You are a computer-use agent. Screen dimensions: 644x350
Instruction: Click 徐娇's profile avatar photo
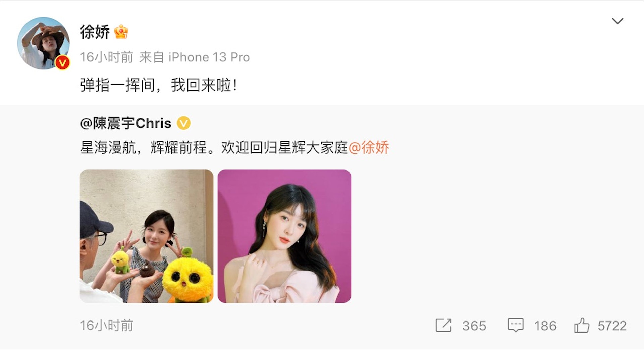(x=43, y=43)
